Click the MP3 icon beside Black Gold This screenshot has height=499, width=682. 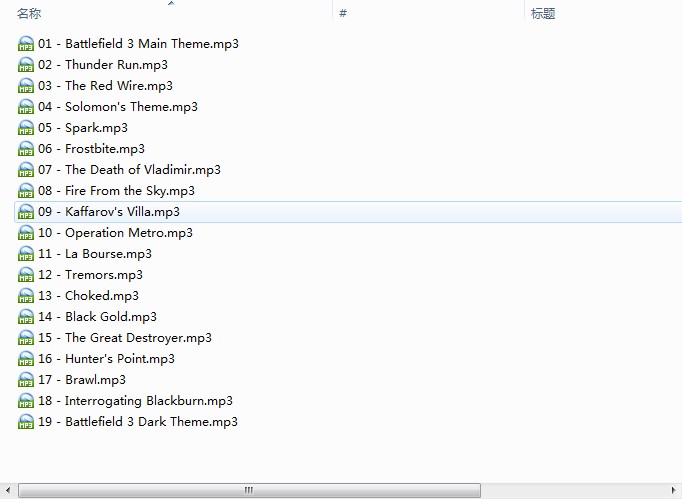coord(26,317)
